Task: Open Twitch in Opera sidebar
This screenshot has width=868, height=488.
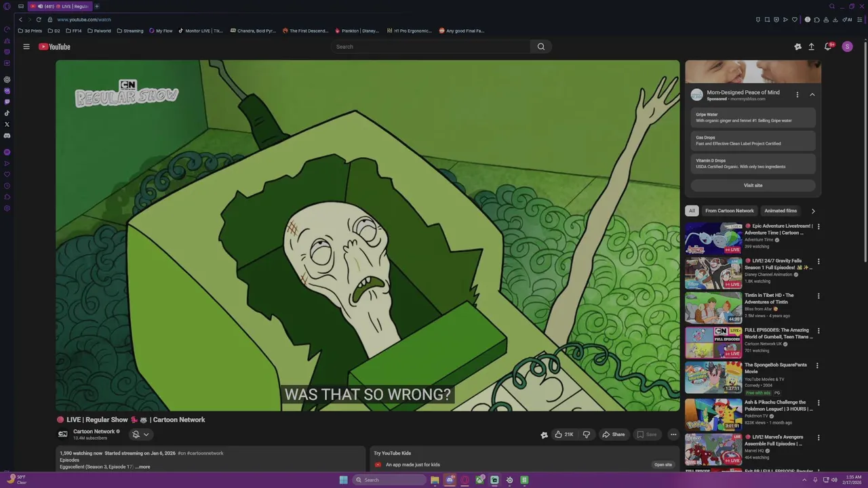Action: click(x=7, y=102)
